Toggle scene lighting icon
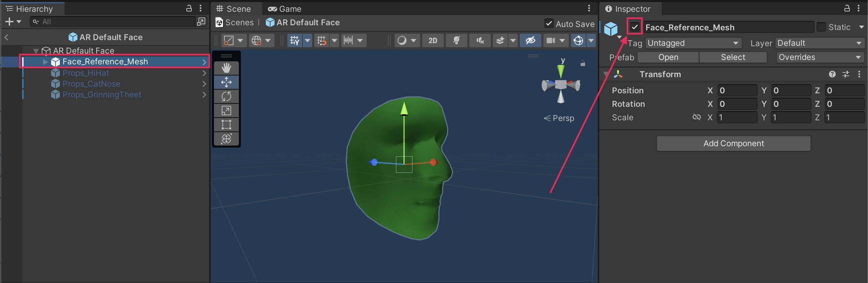 pos(456,41)
